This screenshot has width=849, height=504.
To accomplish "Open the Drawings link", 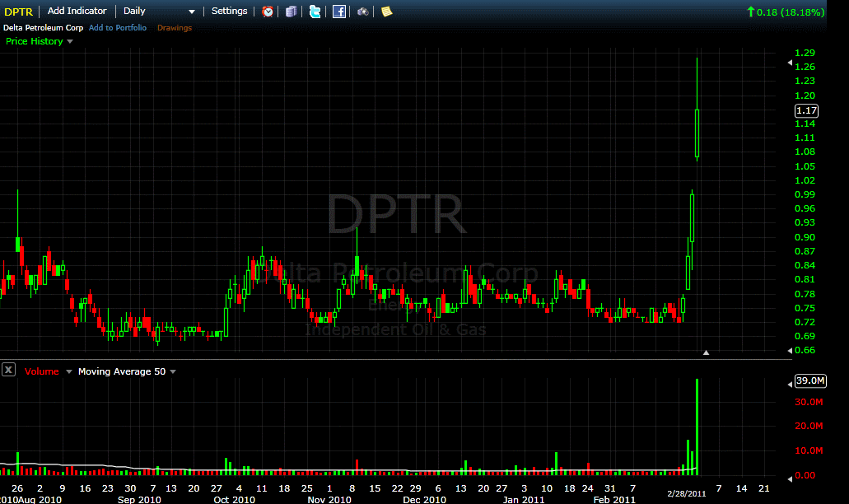I will pos(175,28).
